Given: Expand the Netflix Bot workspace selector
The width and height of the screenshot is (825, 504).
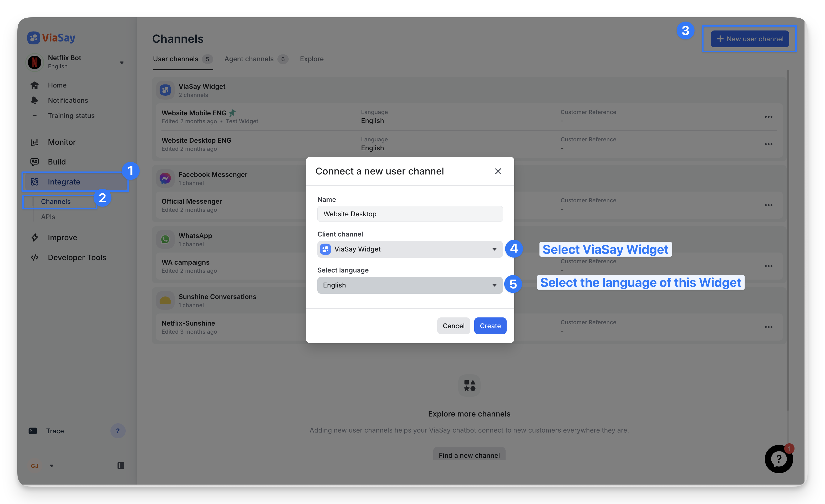Looking at the screenshot, I should click(x=122, y=63).
